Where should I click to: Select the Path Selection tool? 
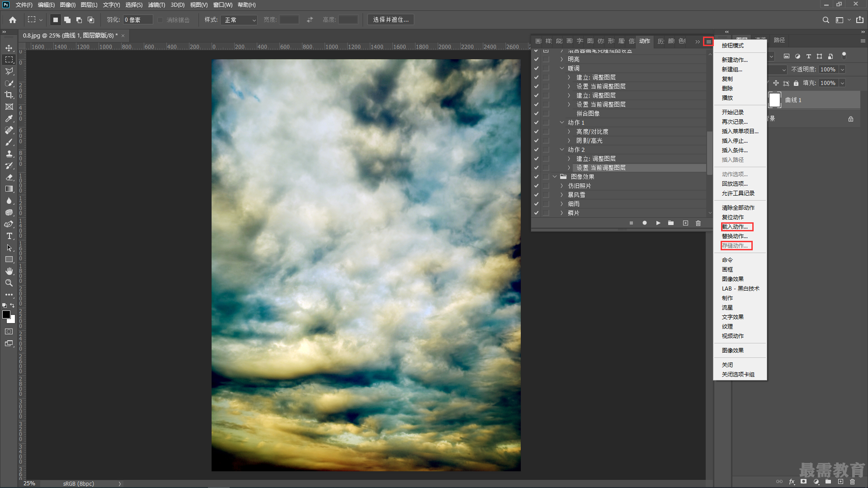[9, 248]
